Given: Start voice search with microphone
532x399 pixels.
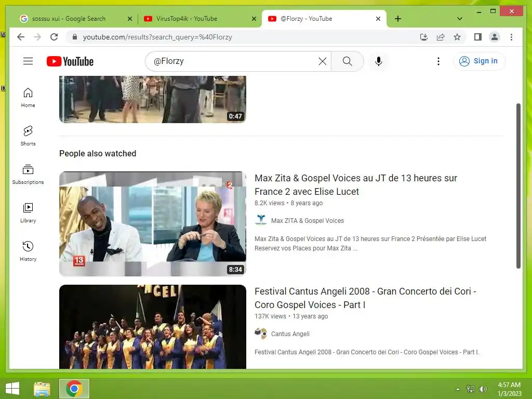Looking at the screenshot, I should [x=379, y=61].
